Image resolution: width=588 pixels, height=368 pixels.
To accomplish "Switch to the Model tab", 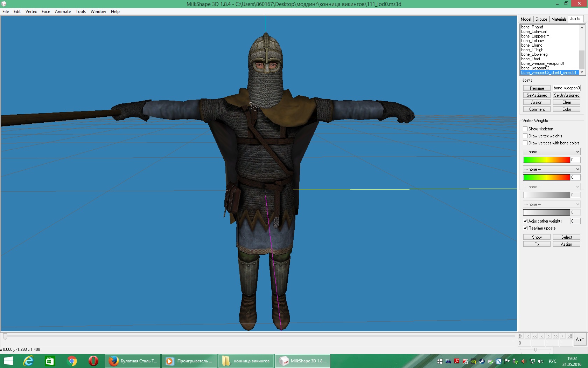I will (x=526, y=19).
